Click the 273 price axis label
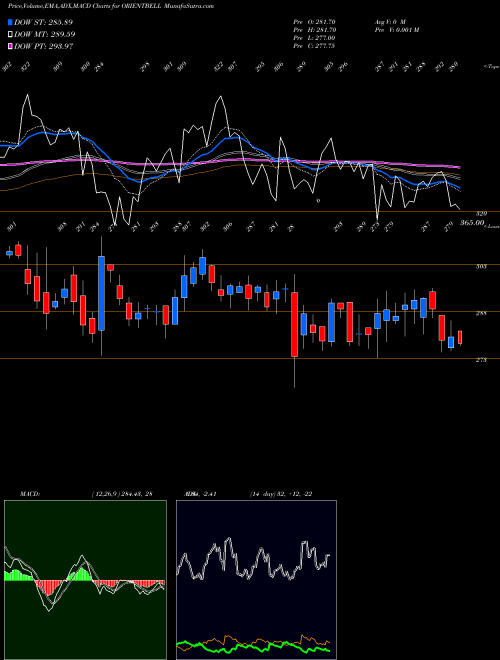 pyautogui.click(x=482, y=360)
